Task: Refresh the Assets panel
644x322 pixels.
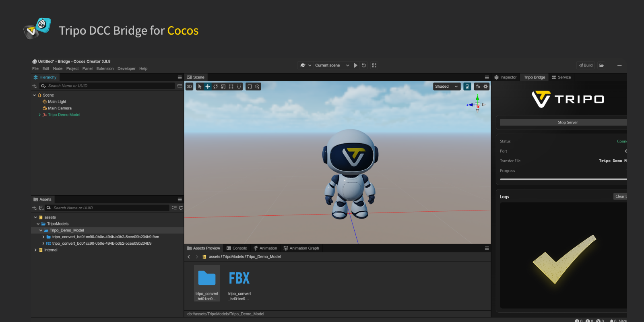Action: (x=181, y=208)
